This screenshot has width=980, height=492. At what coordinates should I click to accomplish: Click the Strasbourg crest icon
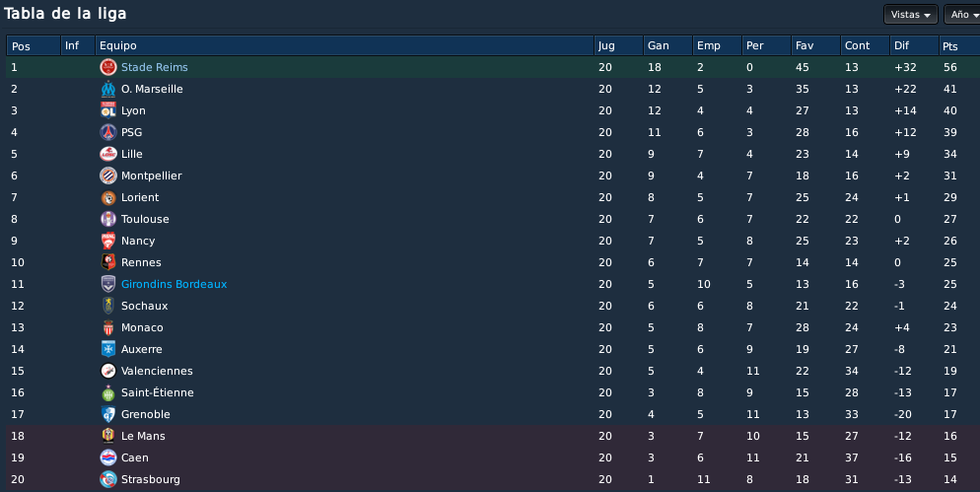[108, 479]
